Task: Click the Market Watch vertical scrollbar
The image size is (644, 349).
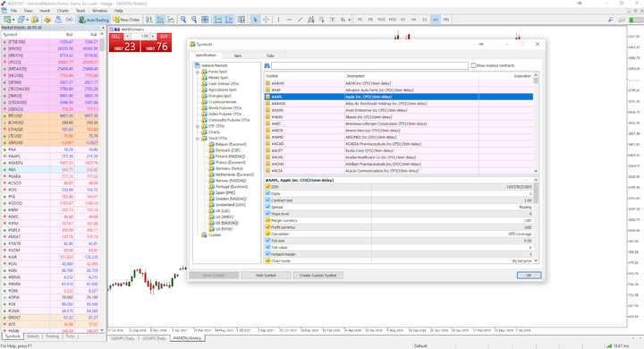Action: pyautogui.click(x=103, y=181)
